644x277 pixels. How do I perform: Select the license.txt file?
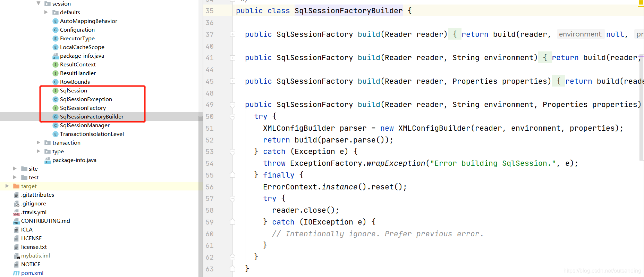pyautogui.click(x=34, y=247)
